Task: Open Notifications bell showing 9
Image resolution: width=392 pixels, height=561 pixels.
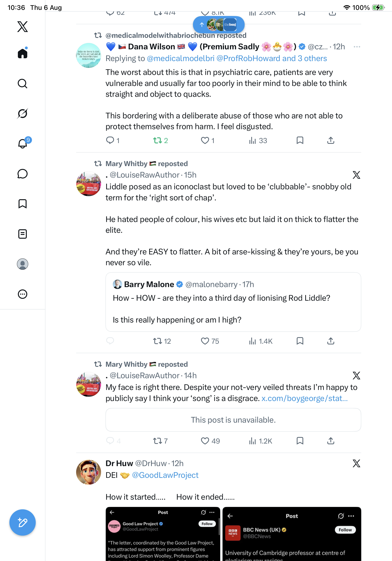Action: coord(23,144)
